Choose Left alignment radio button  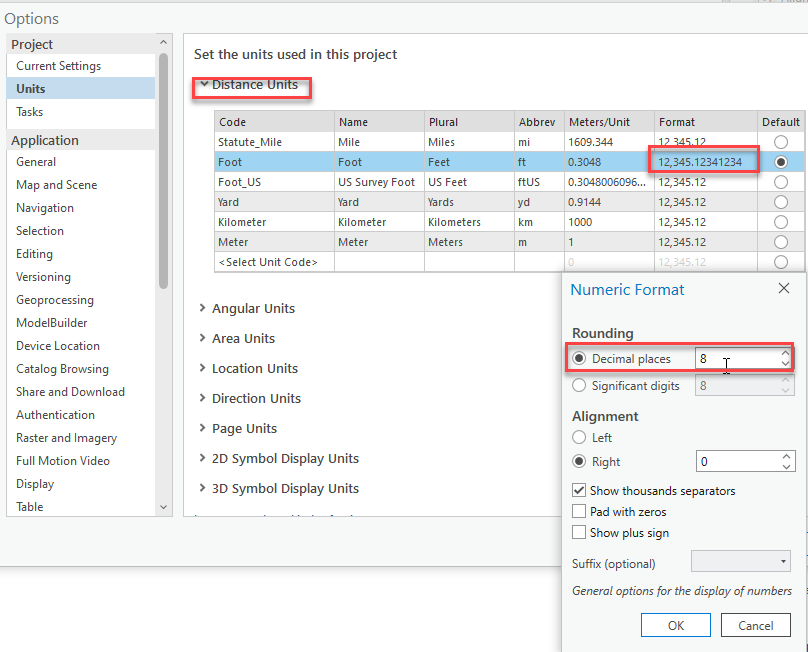[579, 438]
